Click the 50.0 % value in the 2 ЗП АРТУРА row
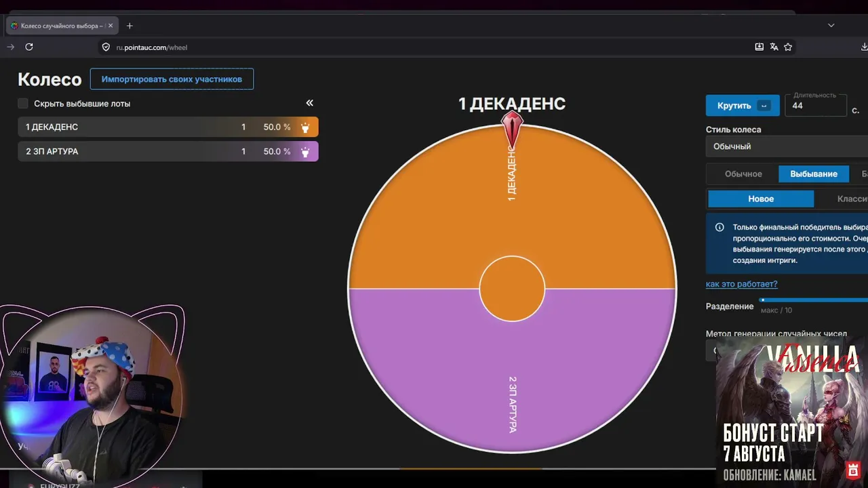The image size is (868, 488). (277, 152)
